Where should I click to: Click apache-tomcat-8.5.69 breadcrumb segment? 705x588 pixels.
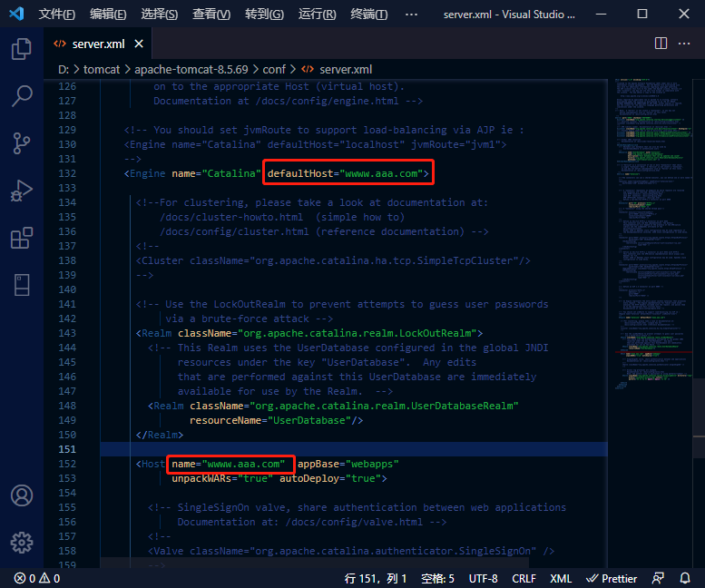click(x=191, y=69)
